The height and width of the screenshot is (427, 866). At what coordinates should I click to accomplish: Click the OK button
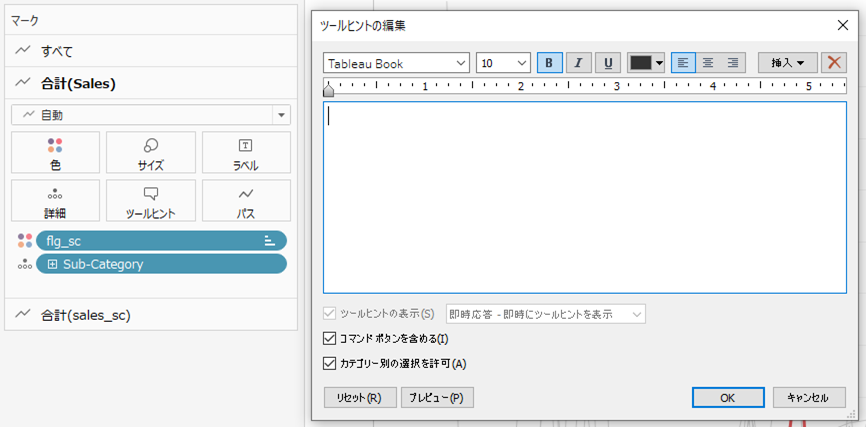[x=727, y=397]
